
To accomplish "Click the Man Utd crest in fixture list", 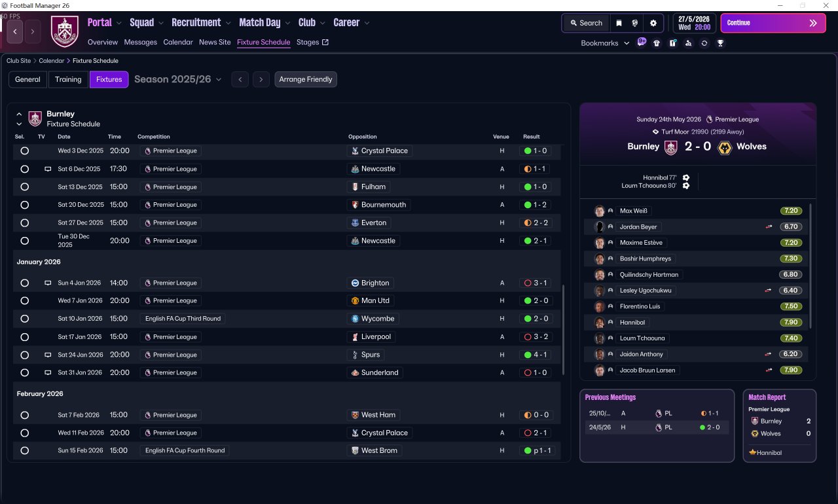I will click(x=355, y=301).
